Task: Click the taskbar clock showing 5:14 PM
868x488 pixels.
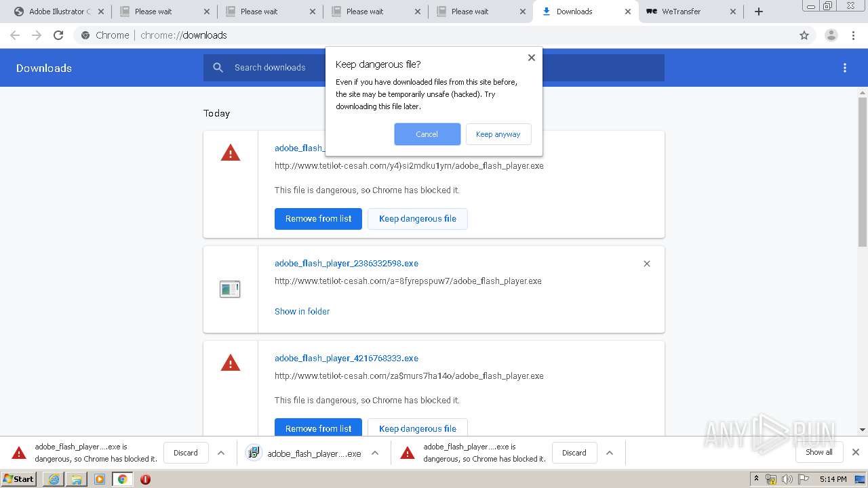Action: [833, 479]
